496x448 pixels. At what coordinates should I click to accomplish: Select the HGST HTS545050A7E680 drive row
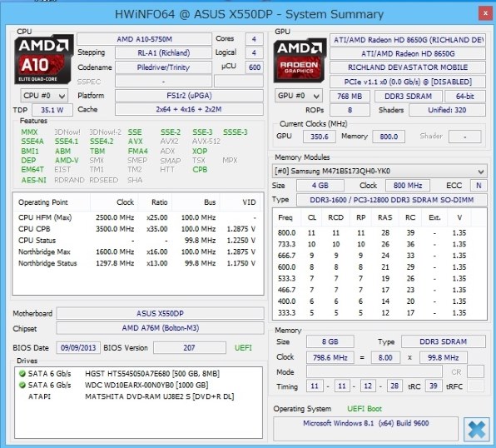(x=138, y=374)
